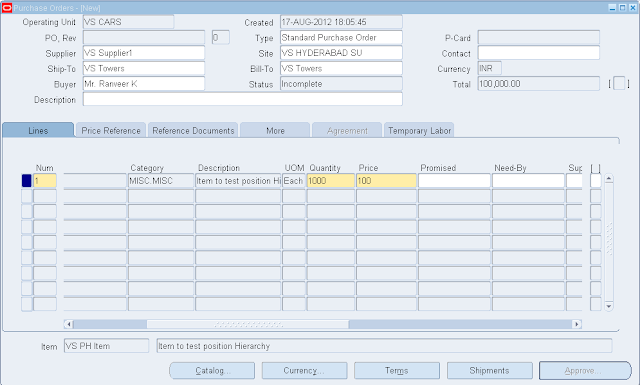The height and width of the screenshot is (385, 640).
Task: Minimize the Purchase Orders window
Action: [x=612, y=8]
